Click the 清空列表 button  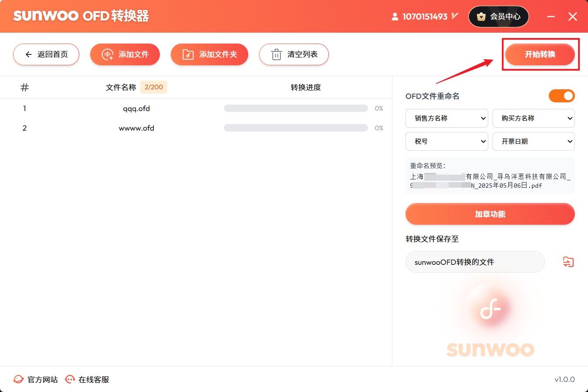click(x=294, y=54)
